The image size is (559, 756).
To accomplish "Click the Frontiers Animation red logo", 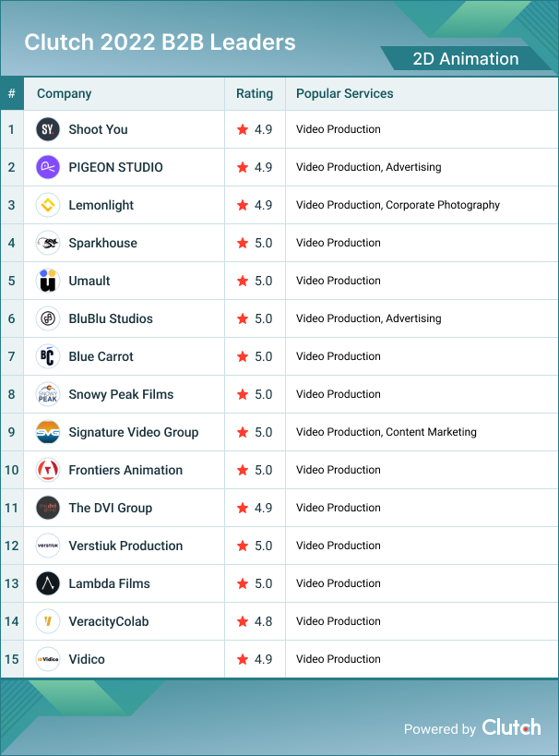I will click(48, 470).
